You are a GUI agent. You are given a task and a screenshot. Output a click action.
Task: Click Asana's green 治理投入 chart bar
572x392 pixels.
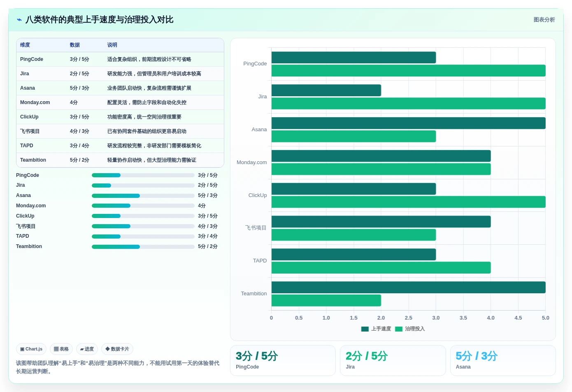[353, 137]
